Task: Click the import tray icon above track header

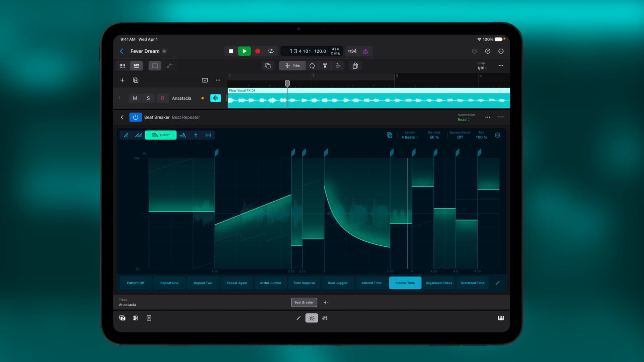Action: point(205,80)
